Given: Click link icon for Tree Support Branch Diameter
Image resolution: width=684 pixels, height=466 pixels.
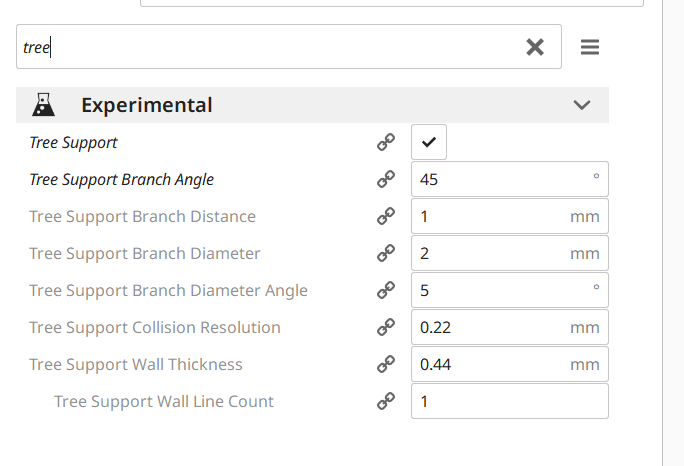Looking at the screenshot, I should point(386,254).
